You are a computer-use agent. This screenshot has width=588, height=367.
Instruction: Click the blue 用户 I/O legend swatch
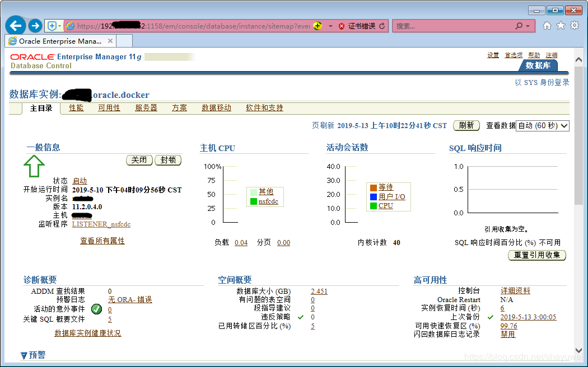point(373,196)
